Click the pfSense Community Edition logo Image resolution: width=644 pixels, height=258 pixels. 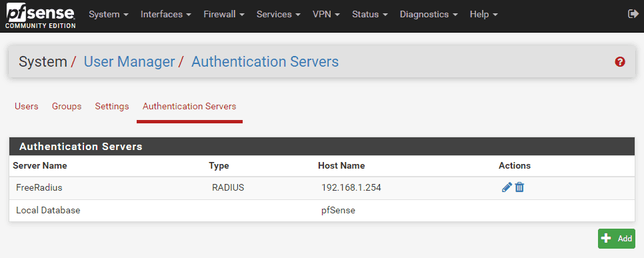click(40, 16)
